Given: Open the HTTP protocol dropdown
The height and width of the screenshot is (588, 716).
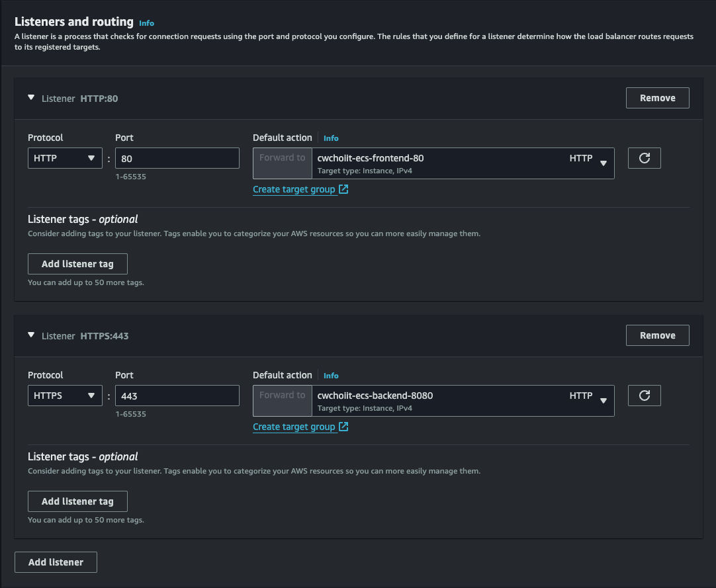Looking at the screenshot, I should pyautogui.click(x=65, y=158).
